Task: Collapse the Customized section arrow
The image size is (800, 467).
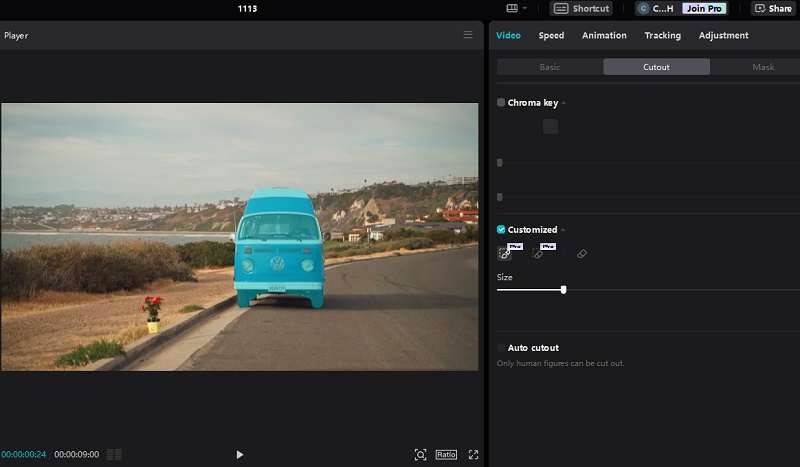Action: (x=563, y=230)
